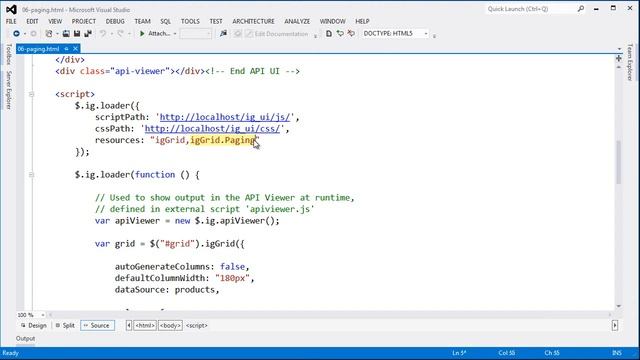This screenshot has width=640, height=360.
Task: Click the localhost/ig_ui/css/ cssPath link
Action: [x=212, y=129]
